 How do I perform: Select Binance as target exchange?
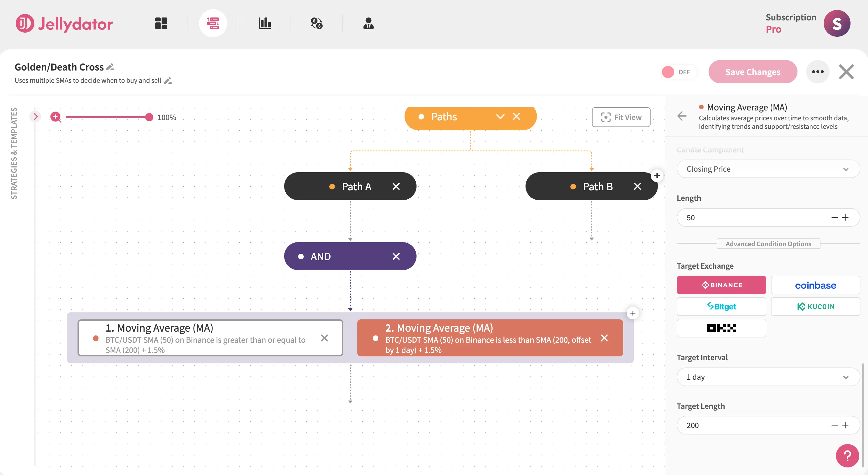pyautogui.click(x=721, y=285)
